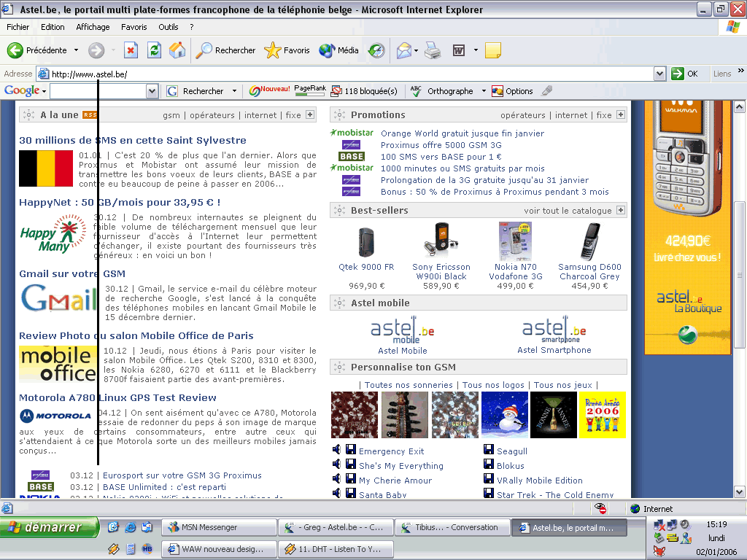Expand the Best-sellers catalogue plus box

621,210
